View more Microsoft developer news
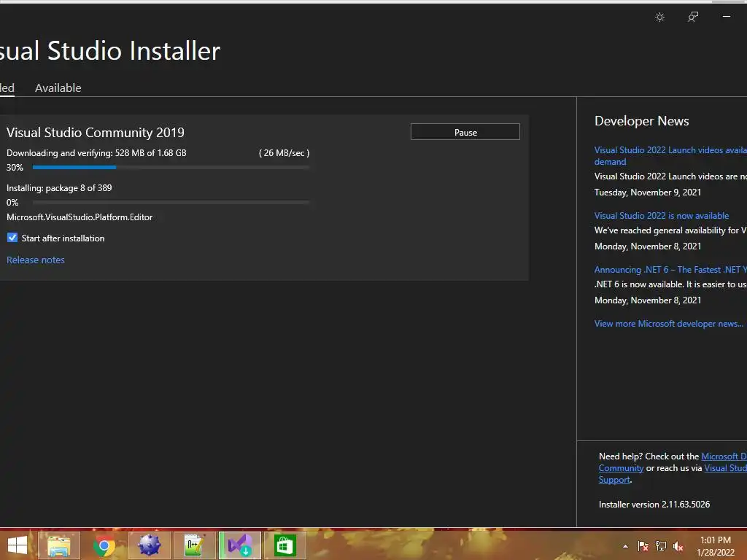 [x=668, y=324]
